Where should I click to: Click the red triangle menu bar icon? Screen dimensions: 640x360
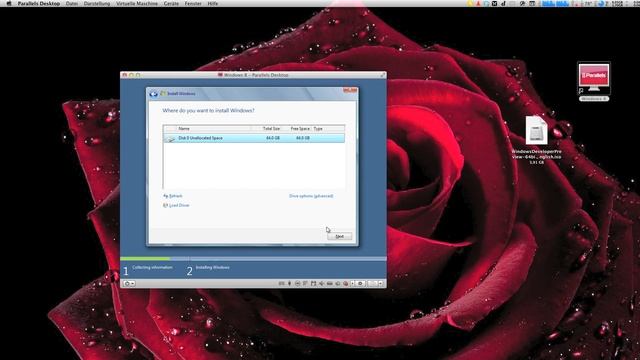(x=478, y=4)
